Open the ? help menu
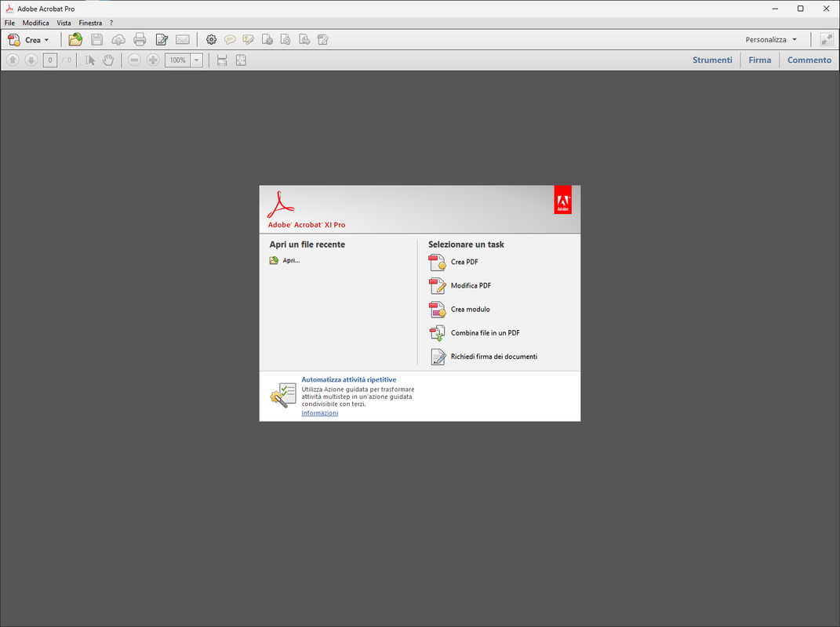 coord(111,23)
